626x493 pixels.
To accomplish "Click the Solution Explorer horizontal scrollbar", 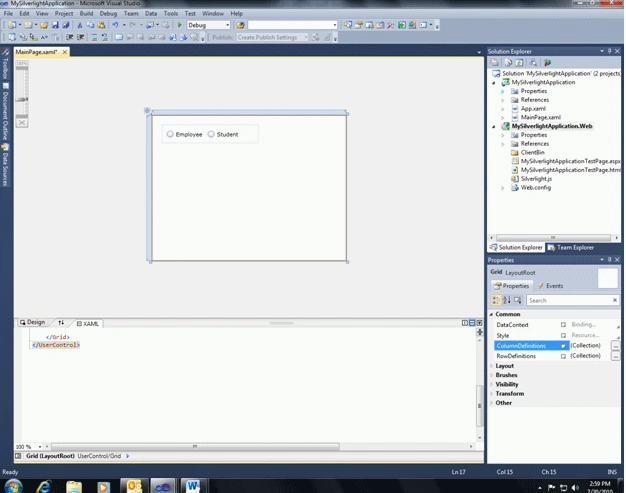I will (553, 238).
